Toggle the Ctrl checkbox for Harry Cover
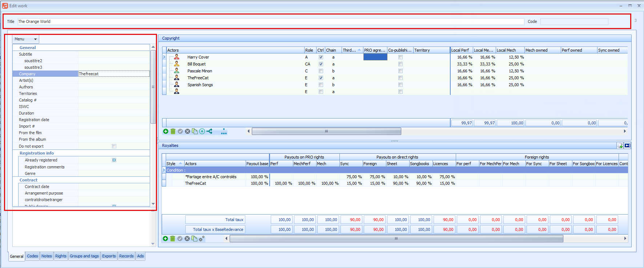 click(321, 57)
